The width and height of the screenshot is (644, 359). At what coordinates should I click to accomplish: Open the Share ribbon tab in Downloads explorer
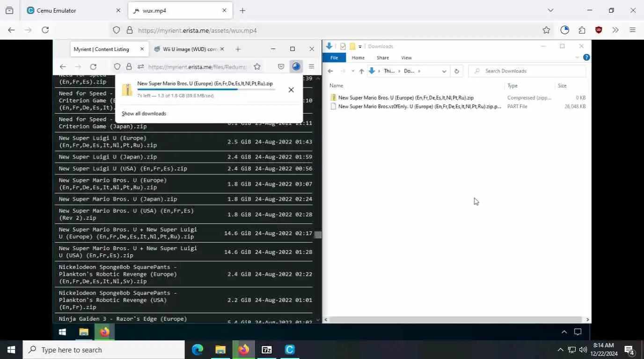click(382, 57)
